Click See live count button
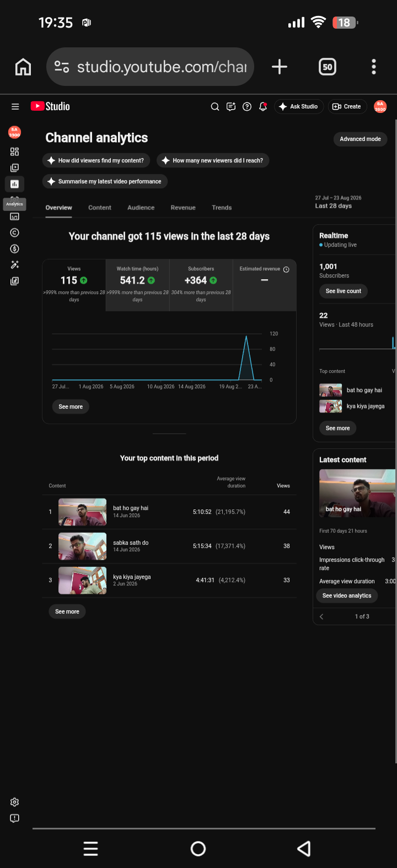 [344, 291]
